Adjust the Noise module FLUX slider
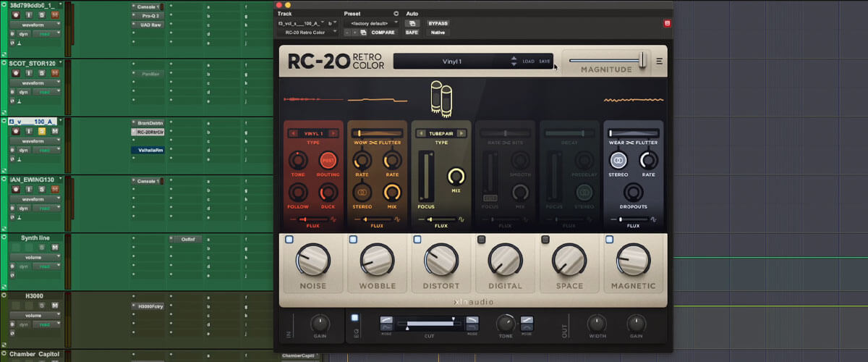868x362 pixels. (313, 219)
